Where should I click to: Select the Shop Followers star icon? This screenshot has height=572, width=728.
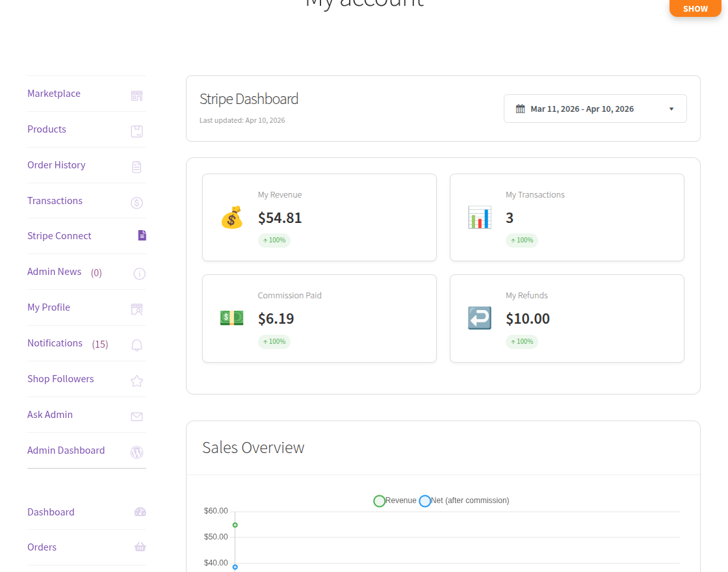136,381
